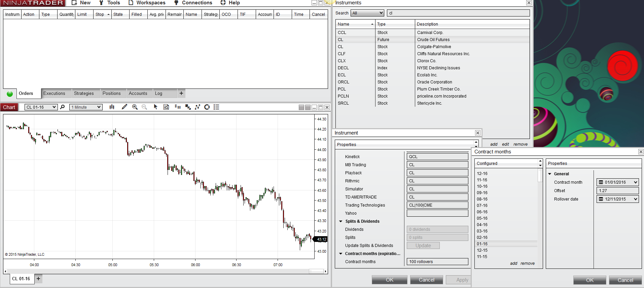Select the pencil drawing tools icon
The width and height of the screenshot is (644, 288).
coord(124,107)
